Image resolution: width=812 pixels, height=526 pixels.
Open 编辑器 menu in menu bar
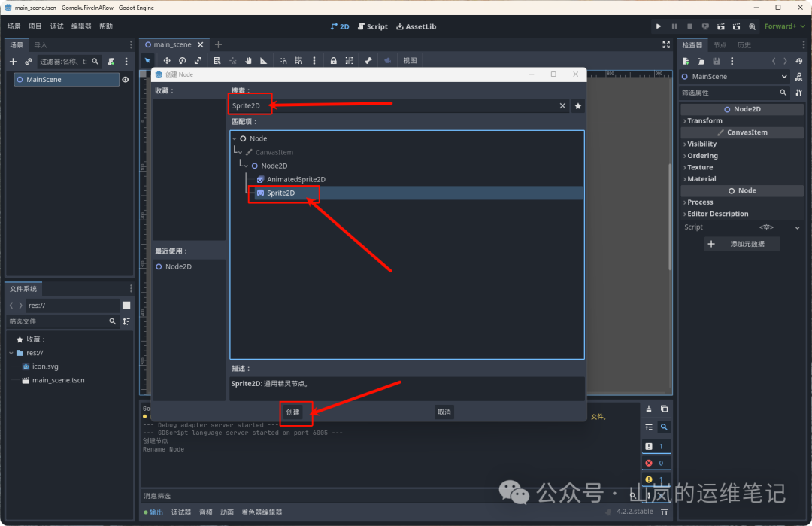coord(81,26)
